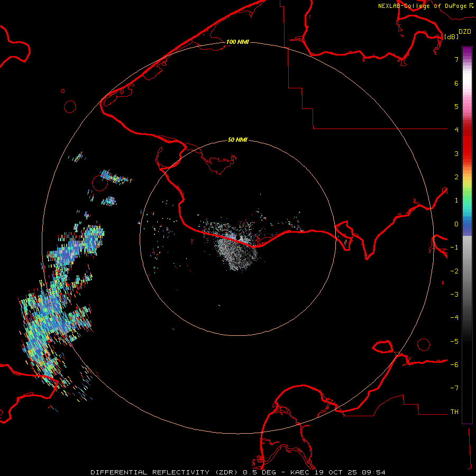
Task: Click the 2 value on color scale
Action: pos(456,177)
